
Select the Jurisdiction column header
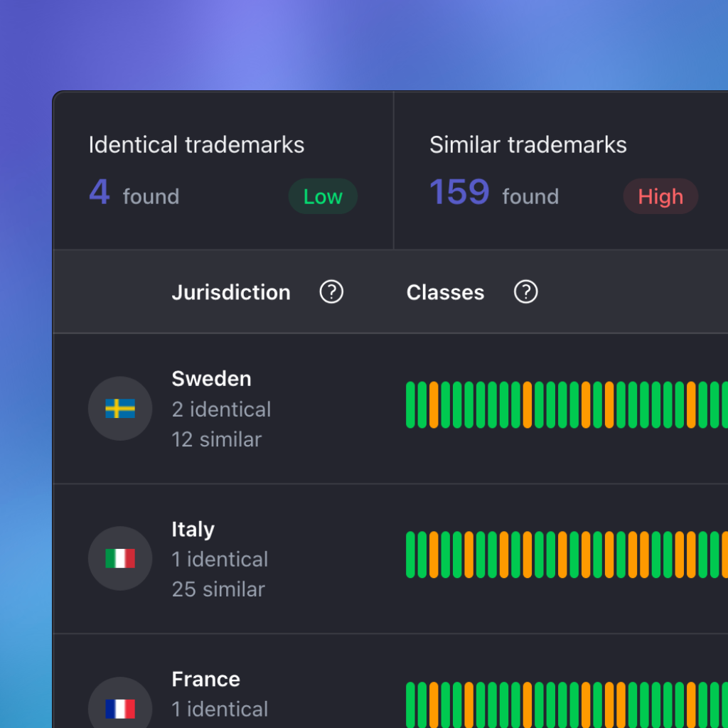click(x=231, y=292)
